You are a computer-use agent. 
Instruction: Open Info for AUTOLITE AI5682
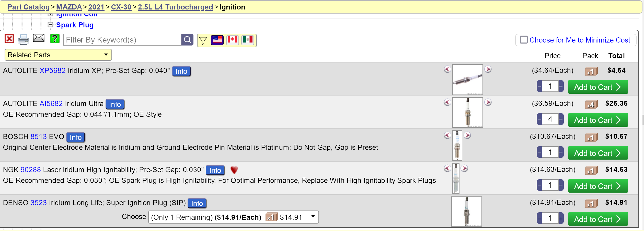tap(115, 104)
